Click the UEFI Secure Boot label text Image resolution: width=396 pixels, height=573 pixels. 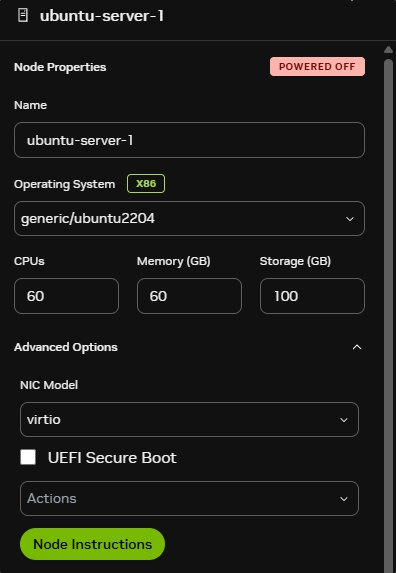[112, 458]
